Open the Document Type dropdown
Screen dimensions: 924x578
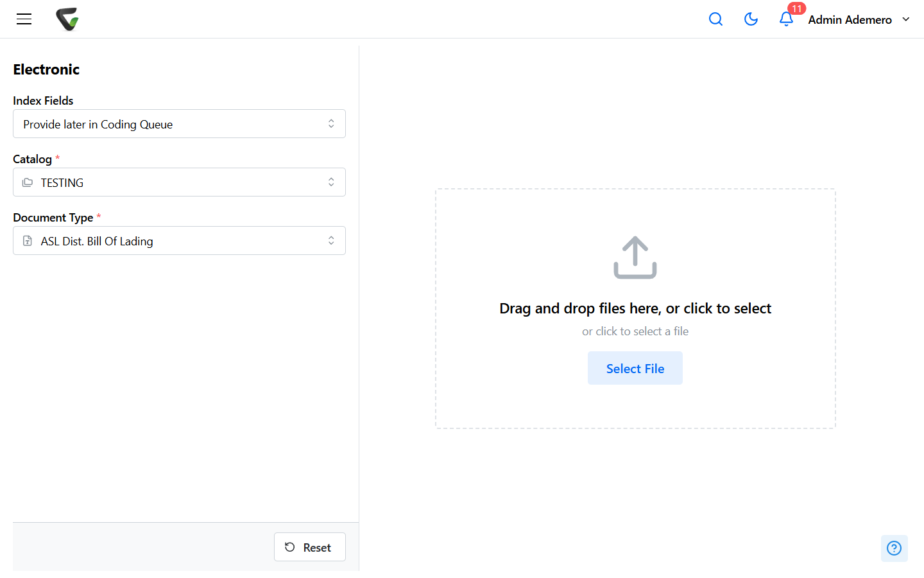pyautogui.click(x=179, y=241)
